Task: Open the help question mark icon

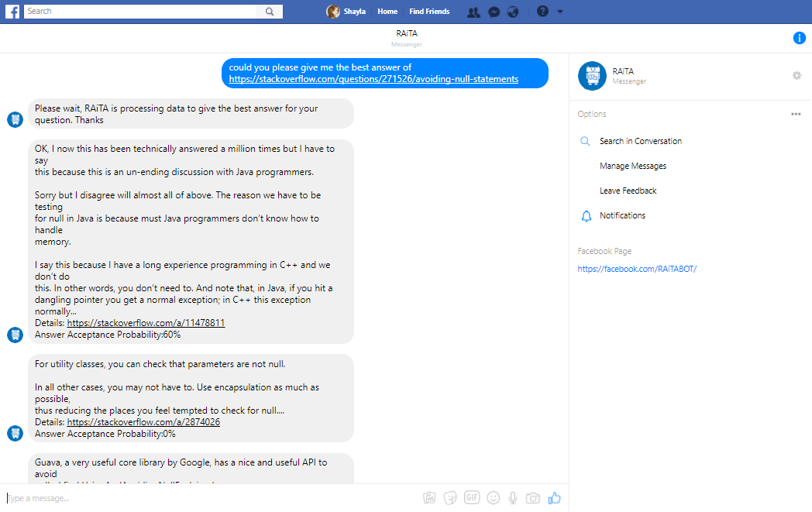Action: pyautogui.click(x=542, y=12)
